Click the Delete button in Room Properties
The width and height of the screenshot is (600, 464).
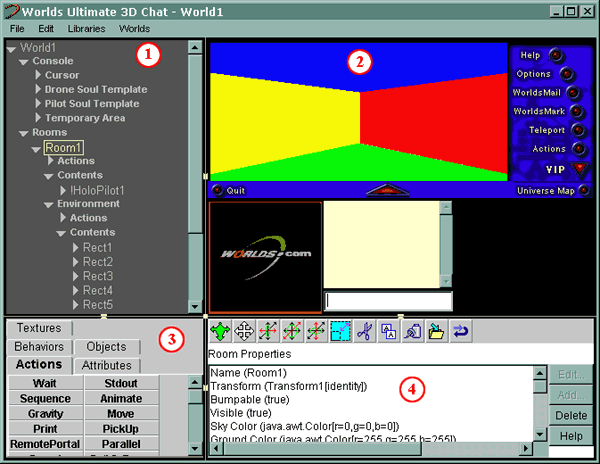(x=571, y=415)
